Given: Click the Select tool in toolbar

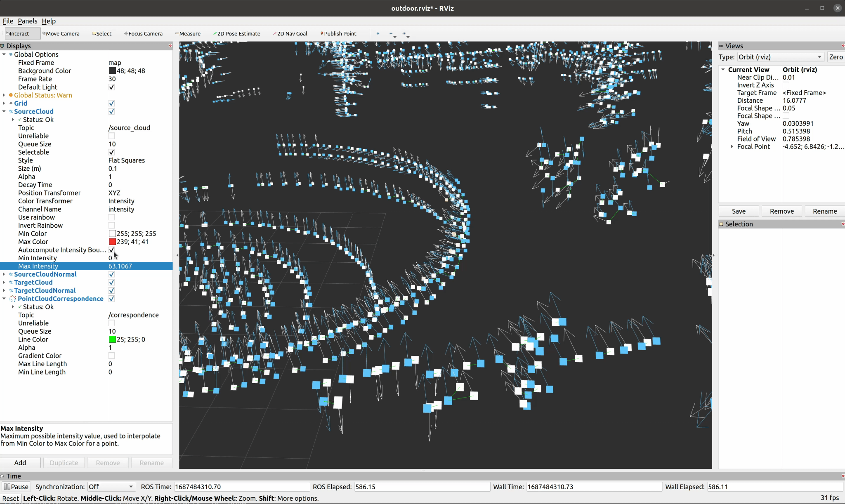Looking at the screenshot, I should [x=101, y=33].
